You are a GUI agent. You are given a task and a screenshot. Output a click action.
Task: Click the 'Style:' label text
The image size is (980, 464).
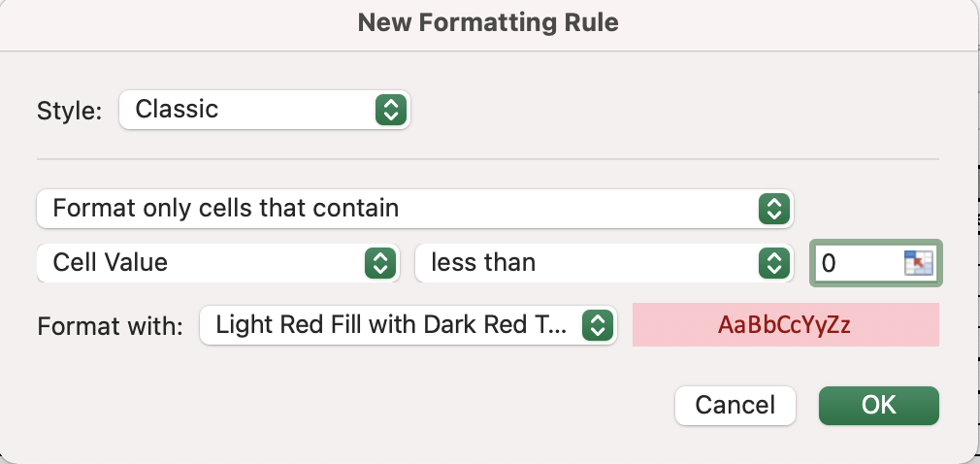click(69, 111)
